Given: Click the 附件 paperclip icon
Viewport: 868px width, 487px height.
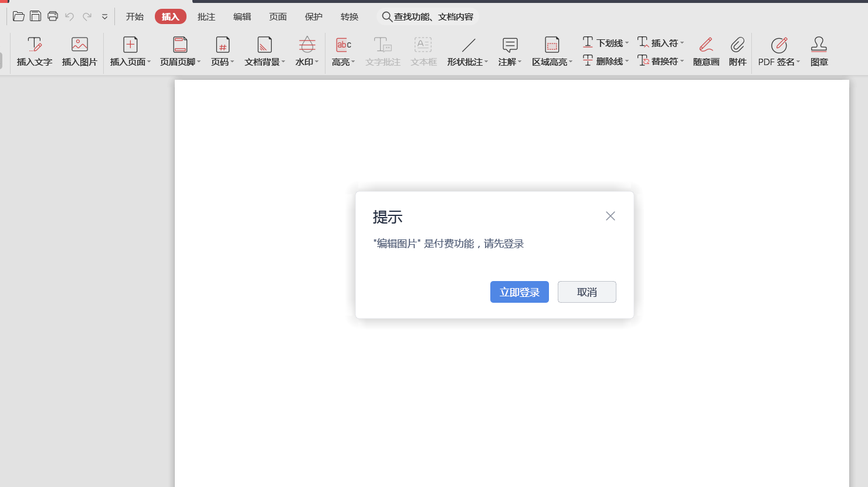Looking at the screenshot, I should 738,52.
